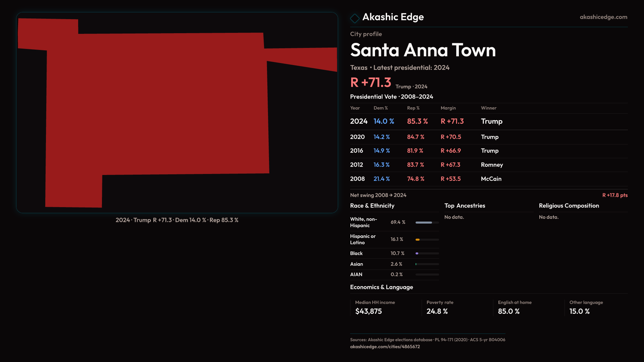Click the Margin column header
The width and height of the screenshot is (644, 362).
[448, 108]
